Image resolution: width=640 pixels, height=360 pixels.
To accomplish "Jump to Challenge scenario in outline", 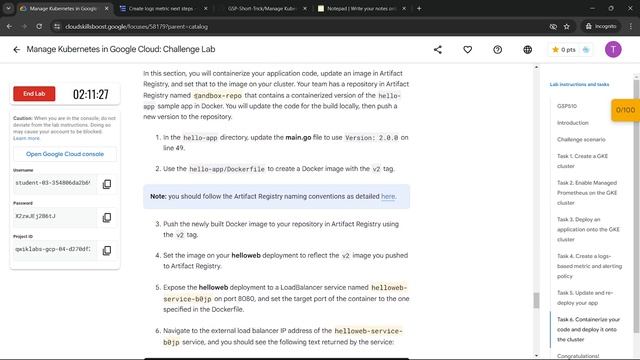I will [x=581, y=140].
